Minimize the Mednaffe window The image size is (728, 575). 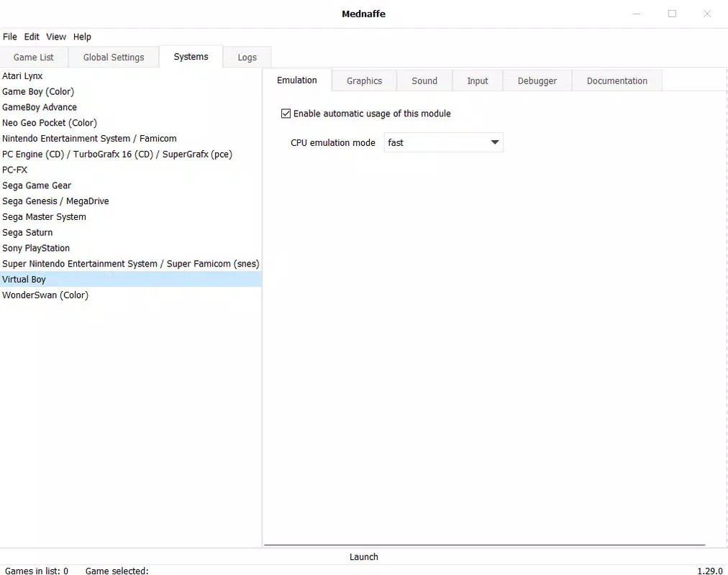click(x=637, y=14)
